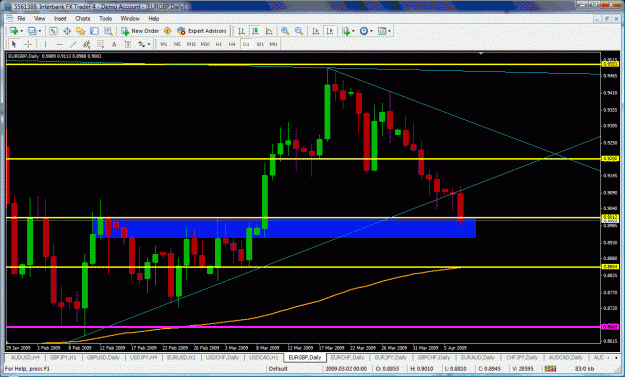Show the Market Watch window
Viewport: 625px width, 377px height.
point(53,31)
